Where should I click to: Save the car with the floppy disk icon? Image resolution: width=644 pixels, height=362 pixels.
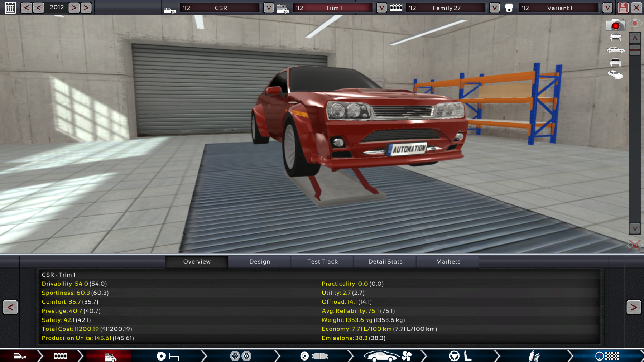click(x=623, y=8)
